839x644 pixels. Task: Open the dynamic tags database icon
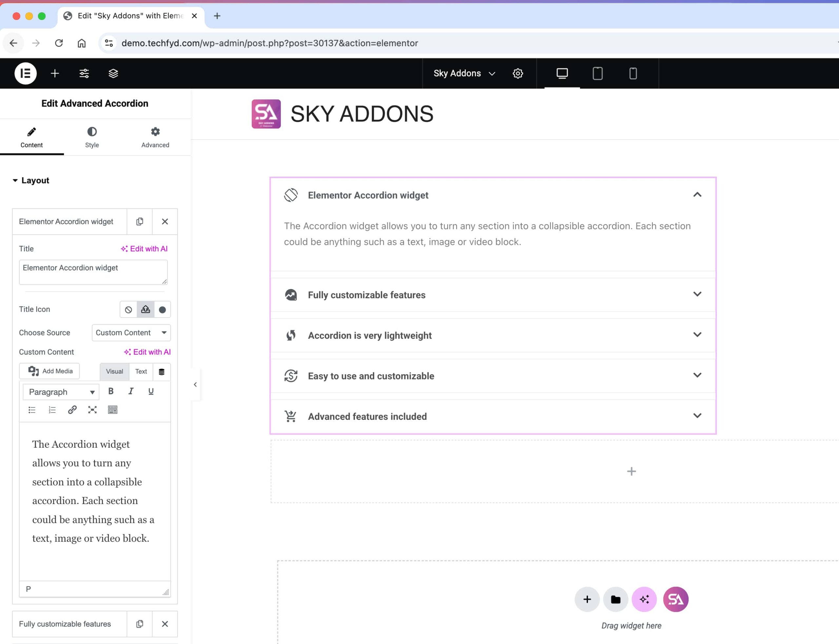tap(162, 371)
